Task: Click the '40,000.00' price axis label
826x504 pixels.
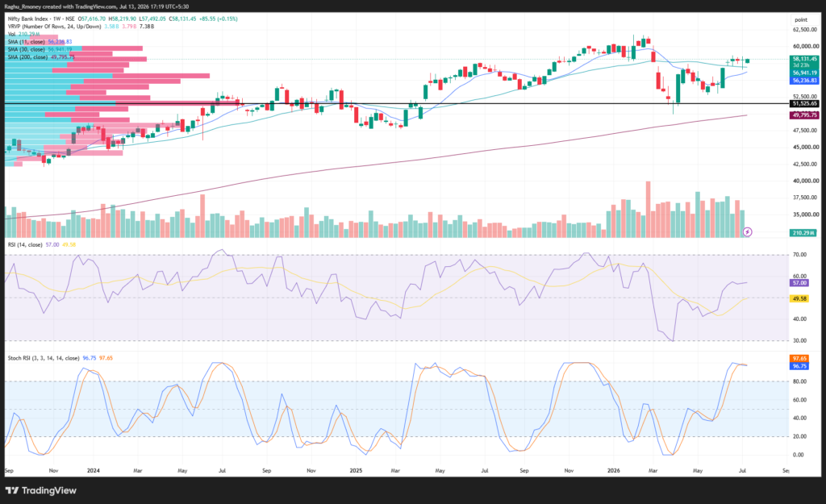Action: pyautogui.click(x=806, y=181)
